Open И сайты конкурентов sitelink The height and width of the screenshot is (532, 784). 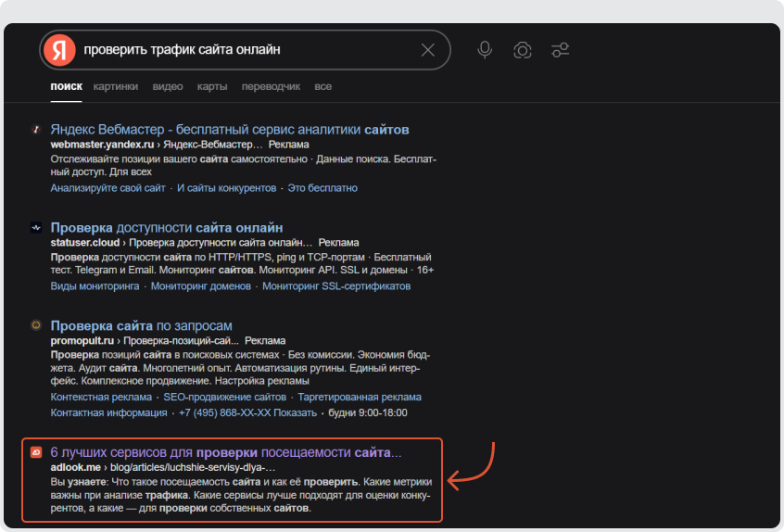click(226, 188)
